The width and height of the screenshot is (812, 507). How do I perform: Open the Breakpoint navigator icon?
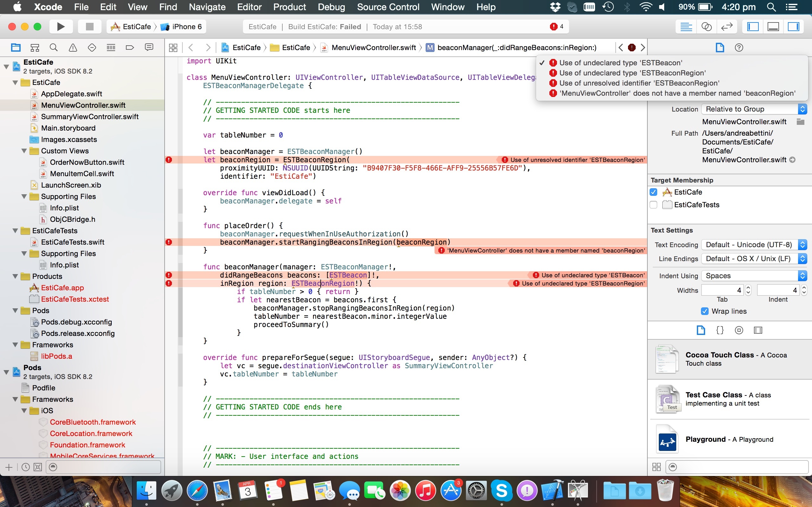130,48
